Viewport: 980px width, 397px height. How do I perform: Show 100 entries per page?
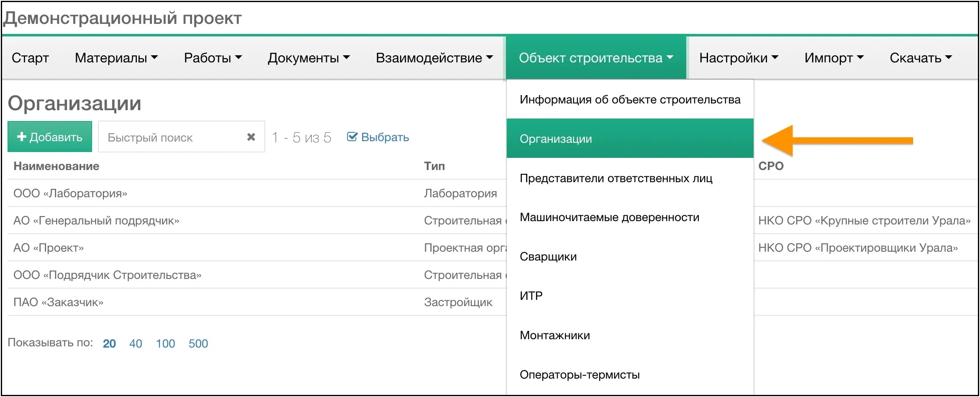165,343
